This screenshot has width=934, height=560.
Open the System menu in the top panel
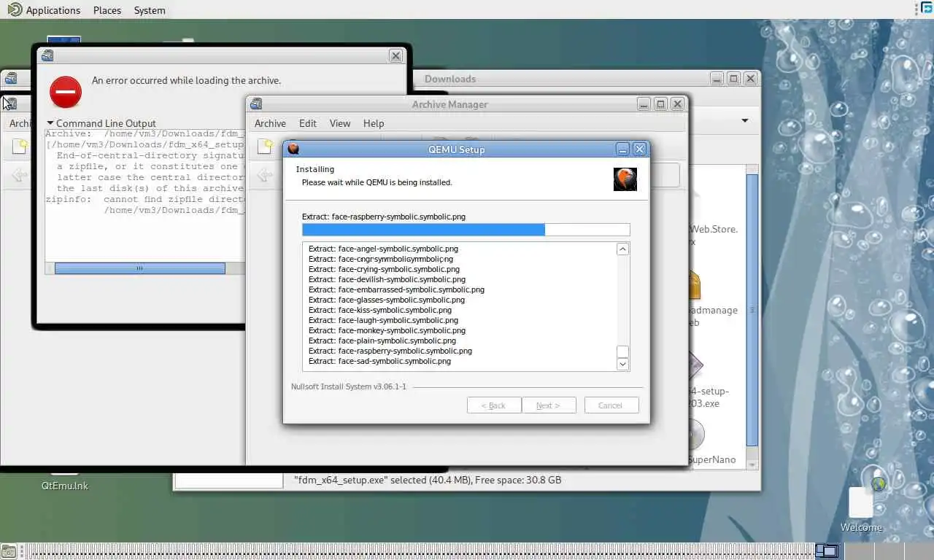(x=150, y=10)
